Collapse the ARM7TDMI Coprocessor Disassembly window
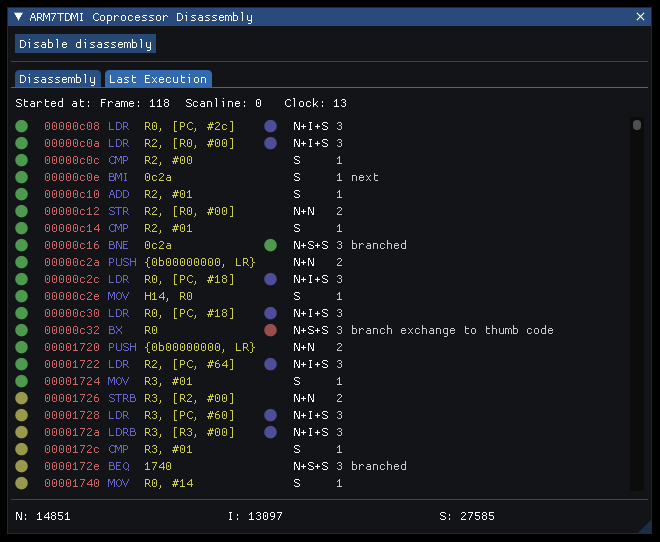The width and height of the screenshot is (660, 542). click(18, 17)
